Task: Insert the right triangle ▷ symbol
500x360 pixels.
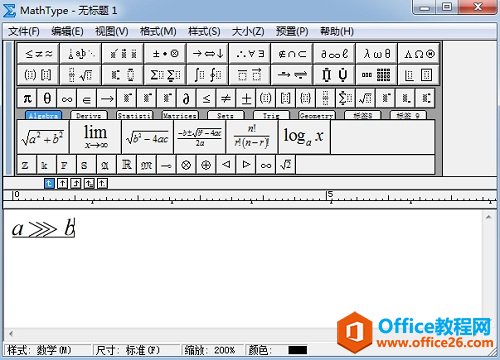Action: [x=246, y=165]
